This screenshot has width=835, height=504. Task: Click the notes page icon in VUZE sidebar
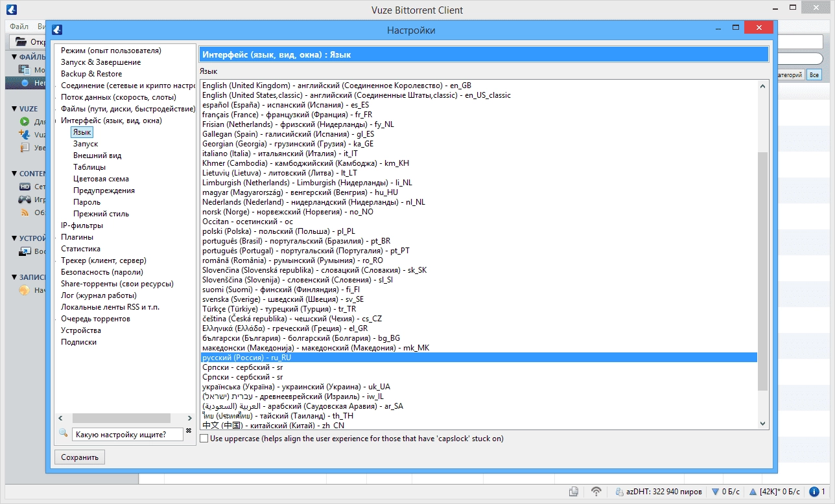click(x=25, y=148)
